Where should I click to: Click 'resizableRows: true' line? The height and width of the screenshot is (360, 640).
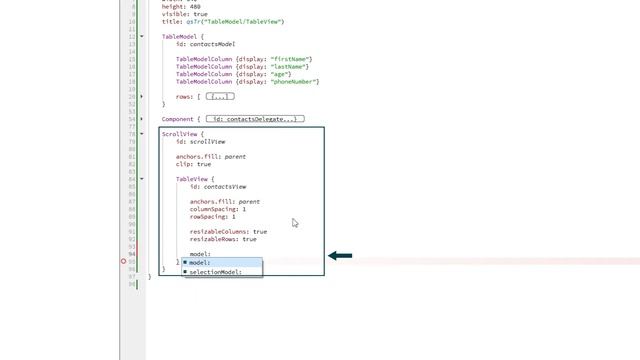click(223, 239)
